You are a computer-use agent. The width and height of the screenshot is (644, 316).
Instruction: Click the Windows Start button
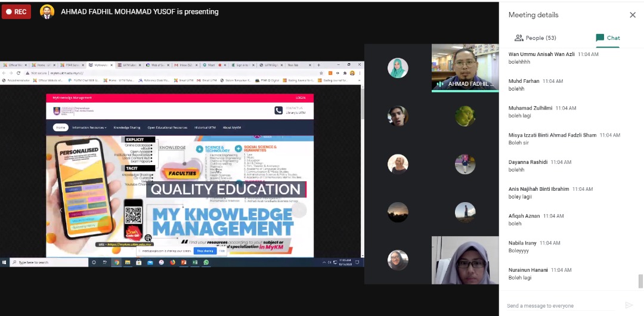[x=4, y=262]
